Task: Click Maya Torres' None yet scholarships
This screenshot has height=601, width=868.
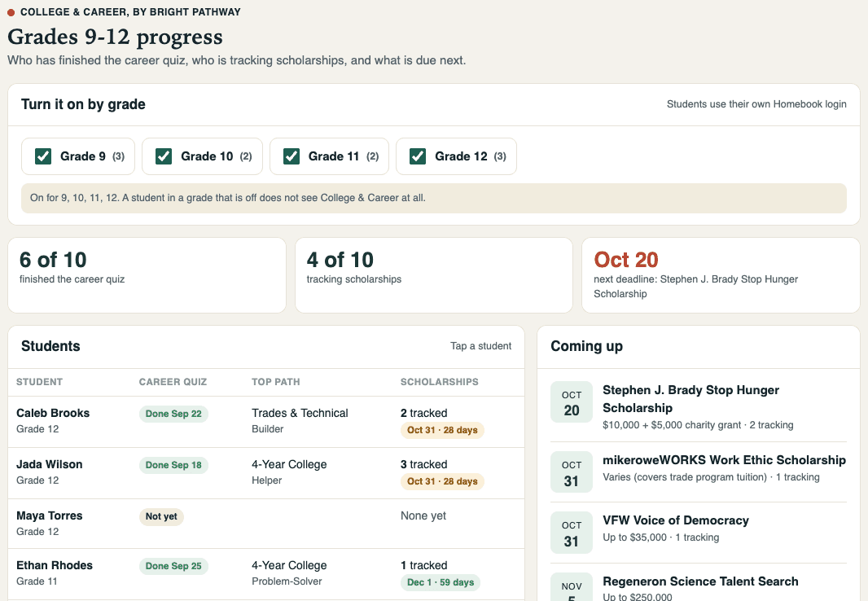Action: (x=423, y=515)
